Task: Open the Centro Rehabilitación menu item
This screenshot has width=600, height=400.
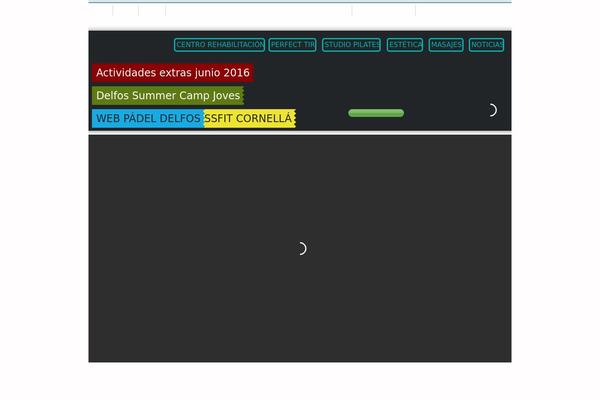Action: (219, 45)
